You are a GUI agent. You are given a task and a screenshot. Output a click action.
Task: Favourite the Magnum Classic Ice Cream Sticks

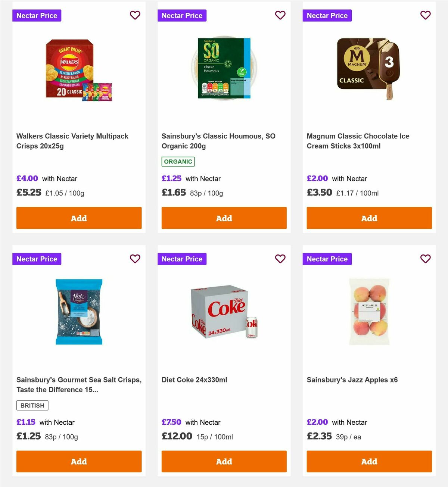pos(425,15)
